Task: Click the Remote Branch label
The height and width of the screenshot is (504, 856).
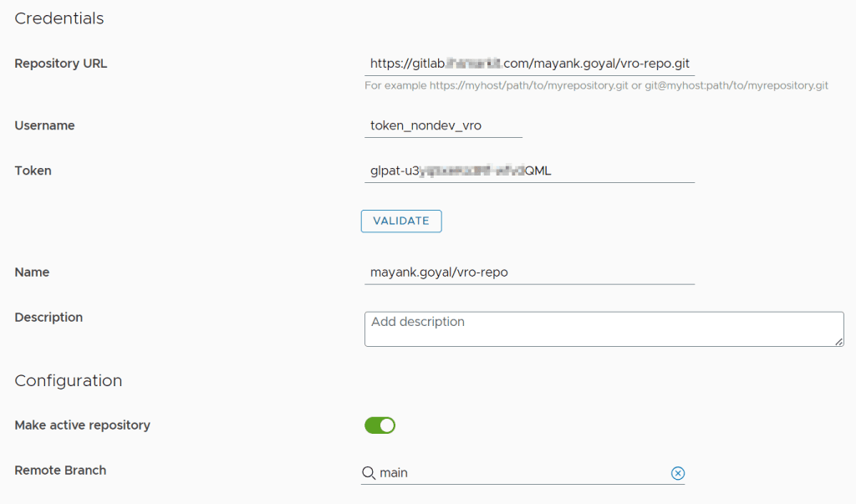Action: pyautogui.click(x=60, y=471)
